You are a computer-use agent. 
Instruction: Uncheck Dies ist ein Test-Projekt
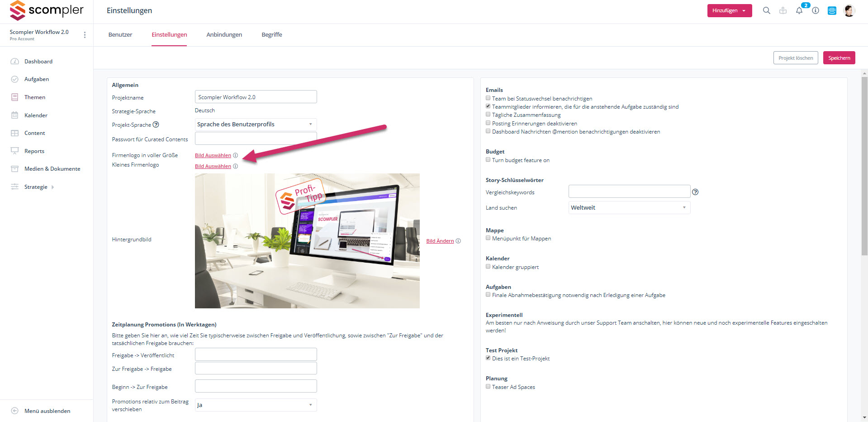click(x=488, y=358)
